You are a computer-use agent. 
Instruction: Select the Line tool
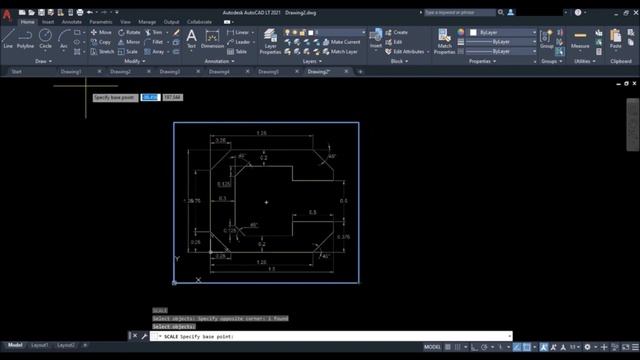[x=8, y=39]
